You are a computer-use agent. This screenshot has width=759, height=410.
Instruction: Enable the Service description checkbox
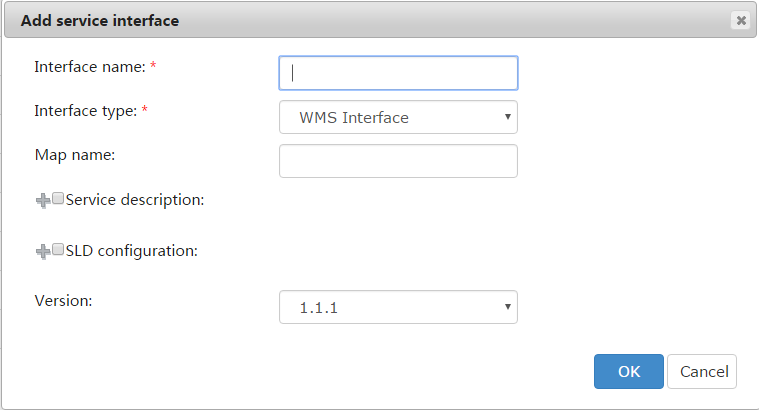(x=58, y=199)
